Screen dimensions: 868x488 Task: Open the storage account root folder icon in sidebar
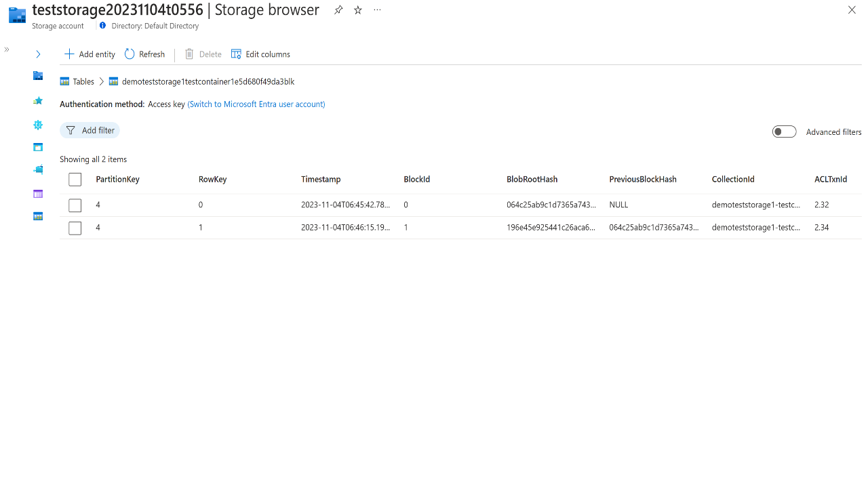tap(38, 76)
